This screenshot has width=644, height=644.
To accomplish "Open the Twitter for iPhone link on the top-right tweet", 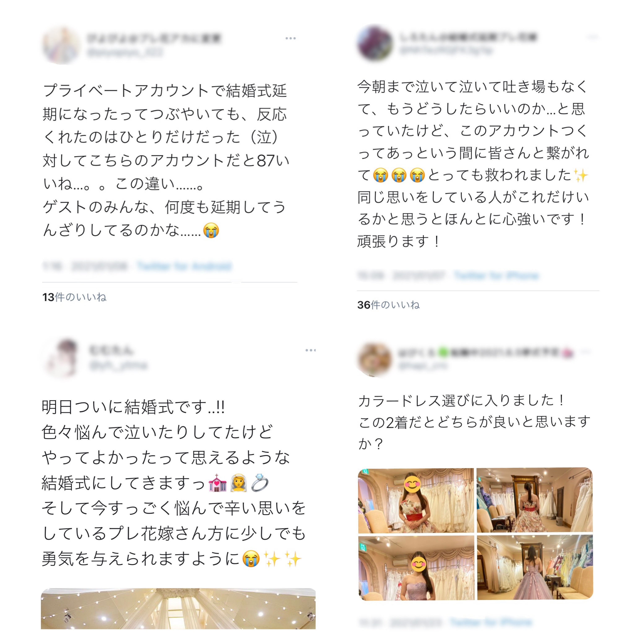I will [496, 275].
